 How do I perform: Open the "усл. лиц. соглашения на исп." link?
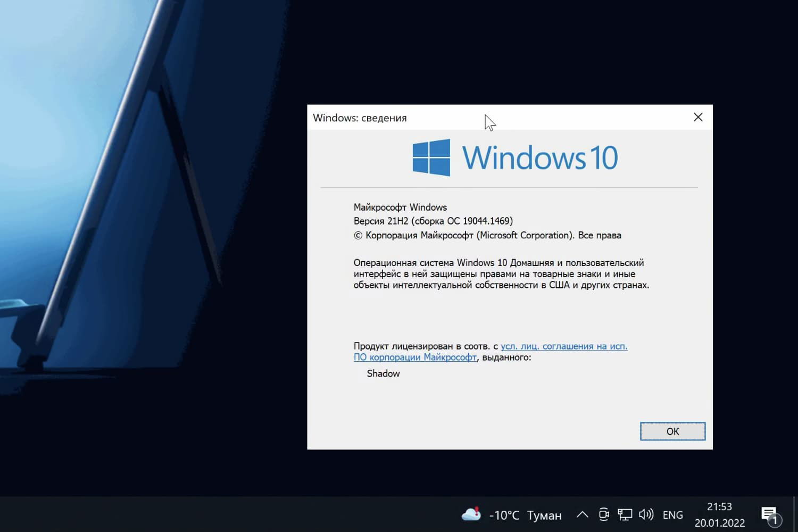pos(564,346)
